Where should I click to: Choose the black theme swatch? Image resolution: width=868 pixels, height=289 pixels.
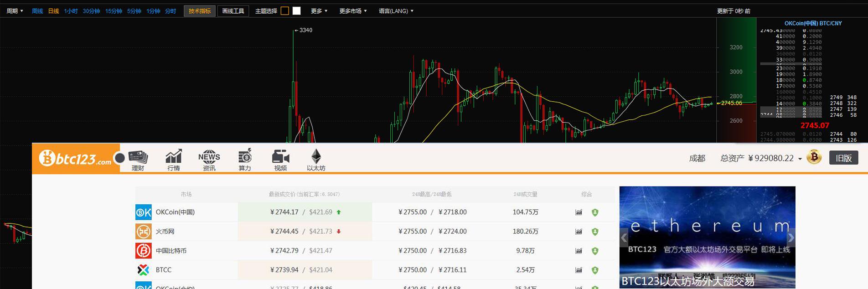click(x=285, y=11)
